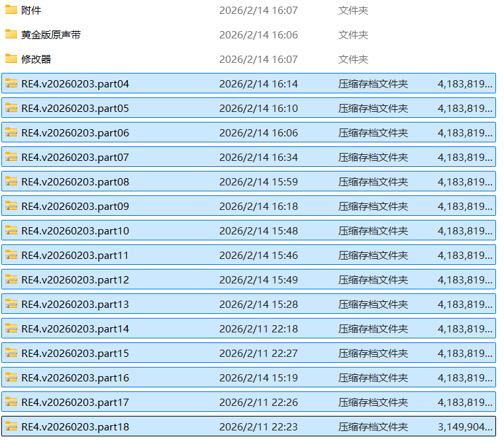Select the file name RE4.v20260203.part17
Image resolution: width=504 pixels, height=443 pixels.
coord(75,402)
